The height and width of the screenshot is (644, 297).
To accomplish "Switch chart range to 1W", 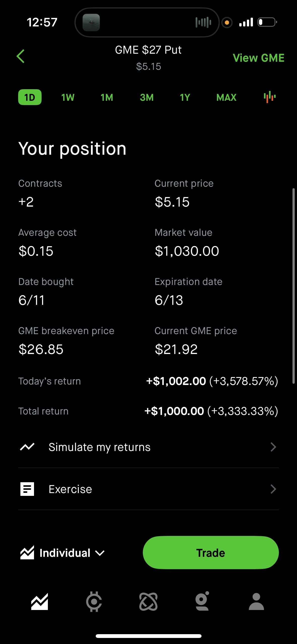I will 68,97.
